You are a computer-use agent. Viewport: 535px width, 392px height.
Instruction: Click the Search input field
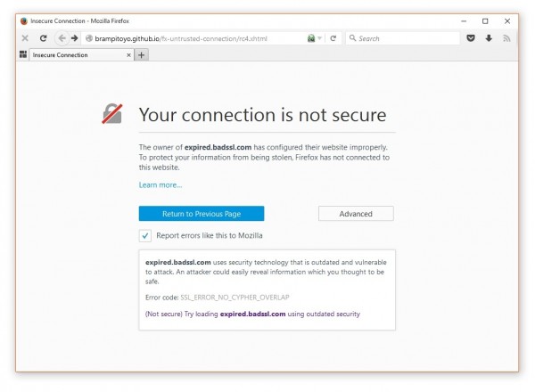tap(403, 38)
